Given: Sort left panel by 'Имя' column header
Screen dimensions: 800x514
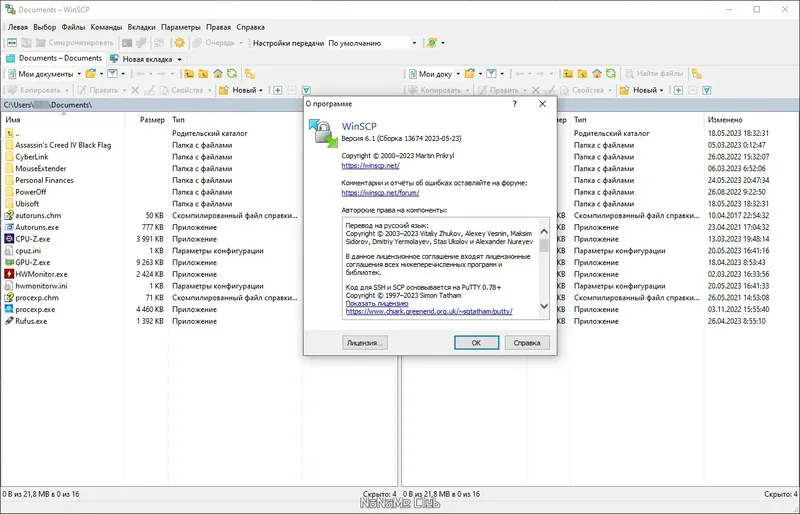Looking at the screenshot, I should point(63,119).
